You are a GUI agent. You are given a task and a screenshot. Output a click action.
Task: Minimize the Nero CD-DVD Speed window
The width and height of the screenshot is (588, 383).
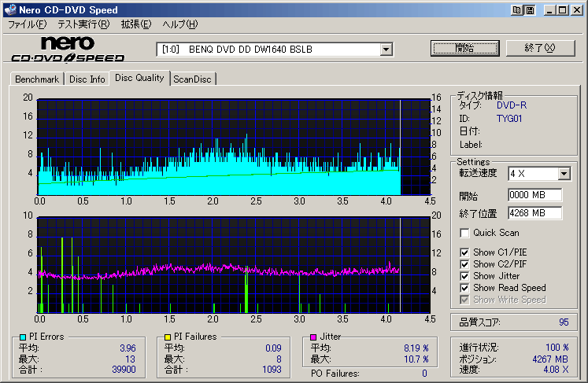point(549,10)
